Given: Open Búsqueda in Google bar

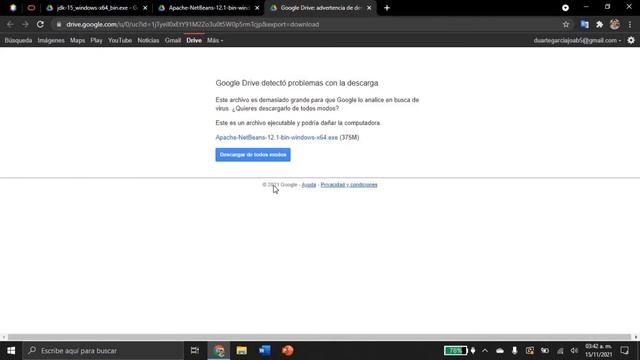Looking at the screenshot, I should click(18, 40).
